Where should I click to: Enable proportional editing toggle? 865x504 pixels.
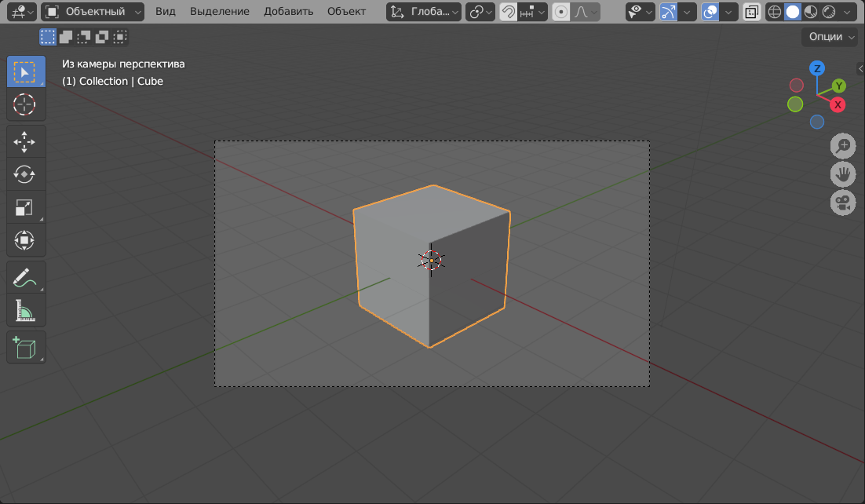click(561, 12)
